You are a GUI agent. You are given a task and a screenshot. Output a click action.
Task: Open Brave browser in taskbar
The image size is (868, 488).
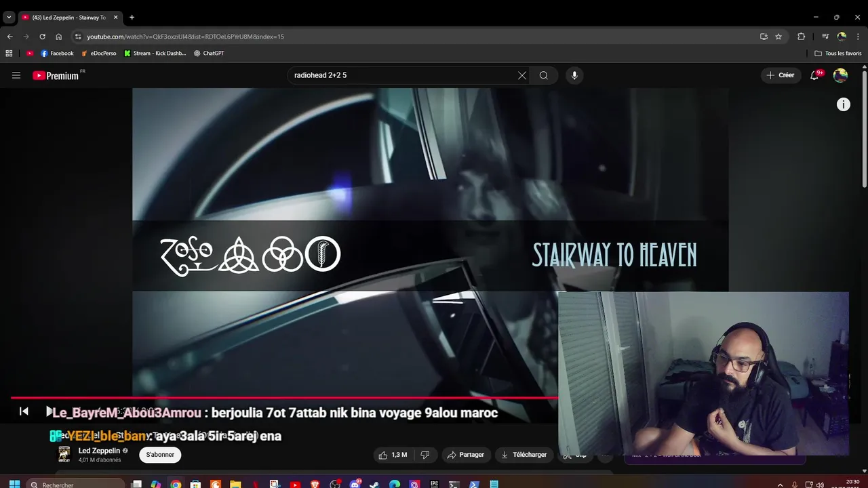tap(315, 484)
